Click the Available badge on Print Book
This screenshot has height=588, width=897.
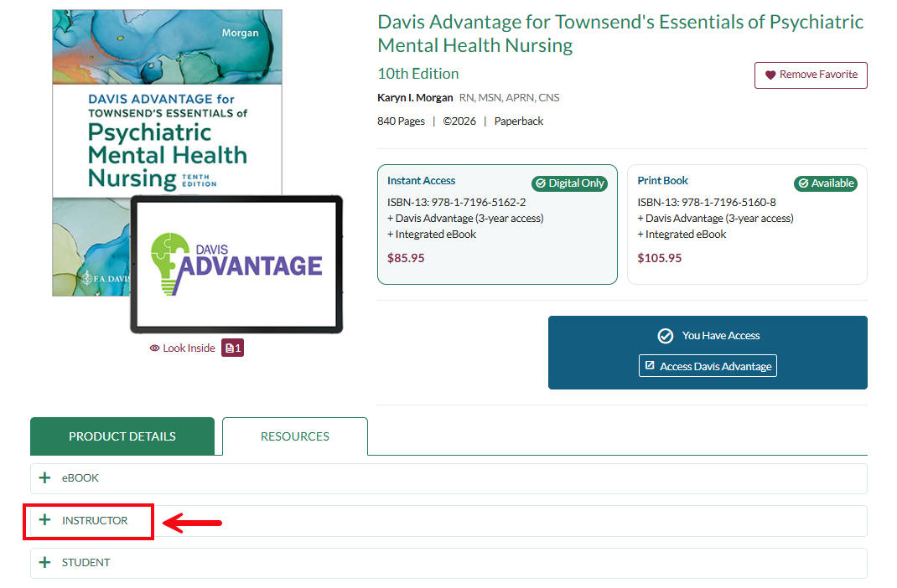826,183
